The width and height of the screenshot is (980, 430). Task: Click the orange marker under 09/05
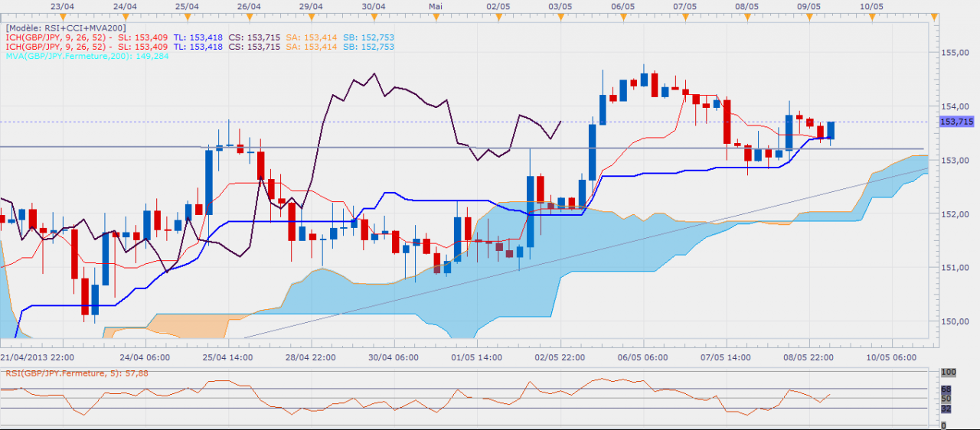pos(809,16)
